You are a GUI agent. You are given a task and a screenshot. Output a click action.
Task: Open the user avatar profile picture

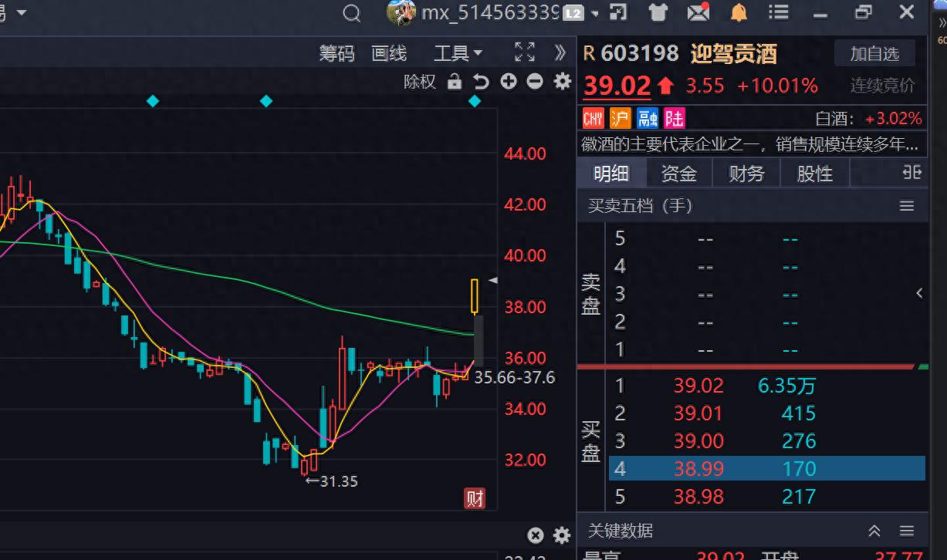[x=401, y=12]
